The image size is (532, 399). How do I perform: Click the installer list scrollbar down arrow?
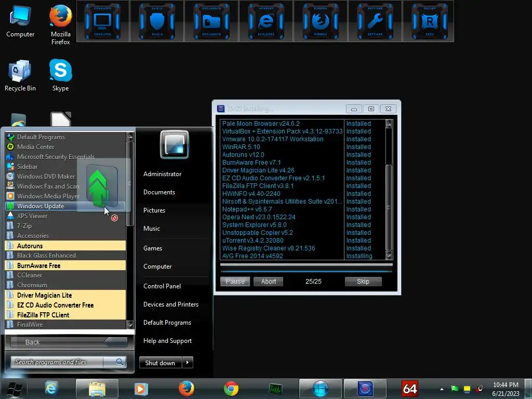pos(389,256)
